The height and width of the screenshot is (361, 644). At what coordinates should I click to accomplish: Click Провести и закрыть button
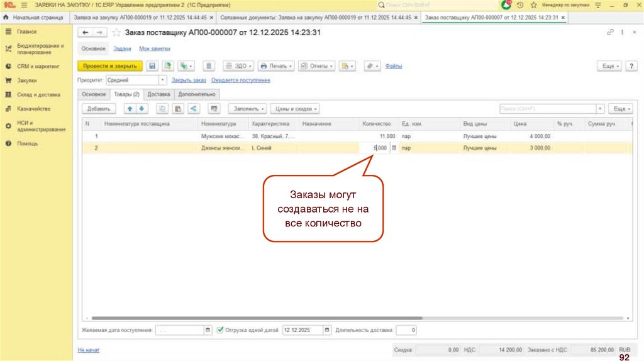point(109,66)
